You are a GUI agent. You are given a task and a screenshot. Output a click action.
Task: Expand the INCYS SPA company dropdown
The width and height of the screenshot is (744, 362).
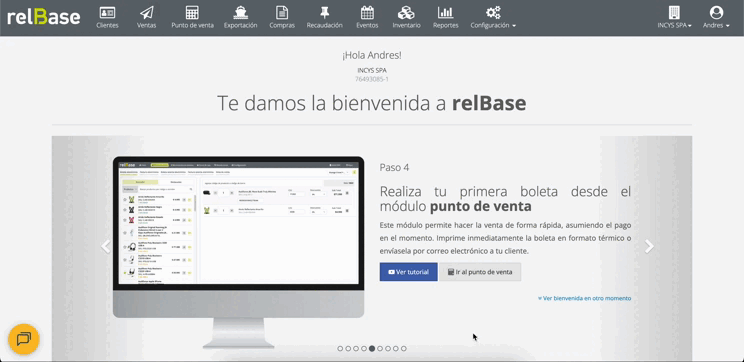tap(674, 25)
